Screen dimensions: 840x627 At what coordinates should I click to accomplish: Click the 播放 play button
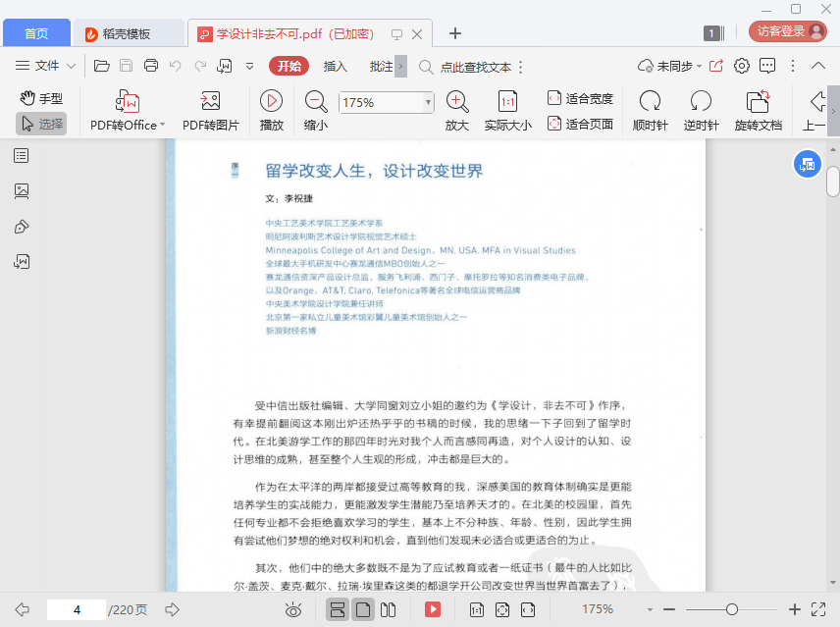tap(271, 110)
